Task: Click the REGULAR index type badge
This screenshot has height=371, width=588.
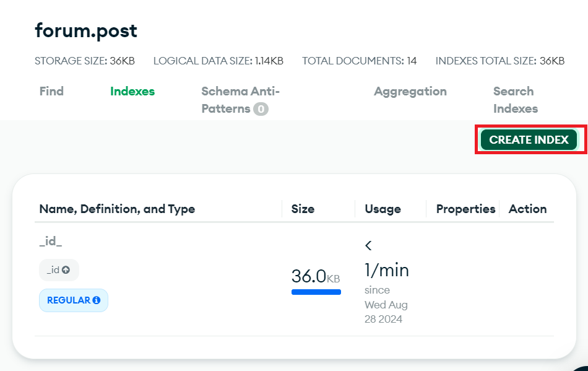Action: (x=74, y=300)
